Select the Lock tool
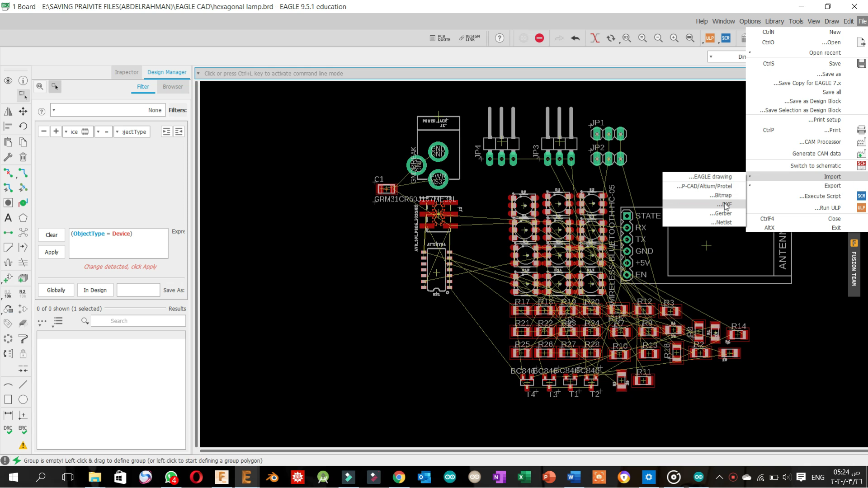The height and width of the screenshot is (488, 868). pyautogui.click(x=23, y=354)
